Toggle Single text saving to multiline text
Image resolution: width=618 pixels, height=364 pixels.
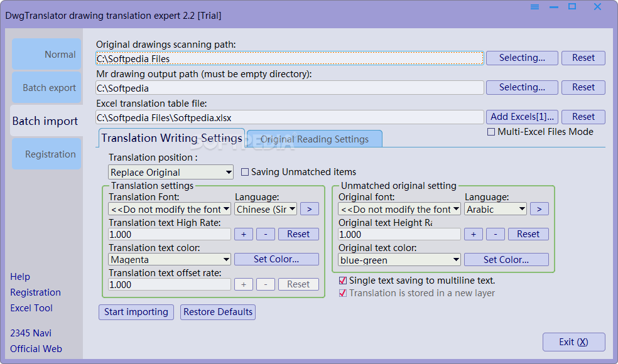[343, 281]
